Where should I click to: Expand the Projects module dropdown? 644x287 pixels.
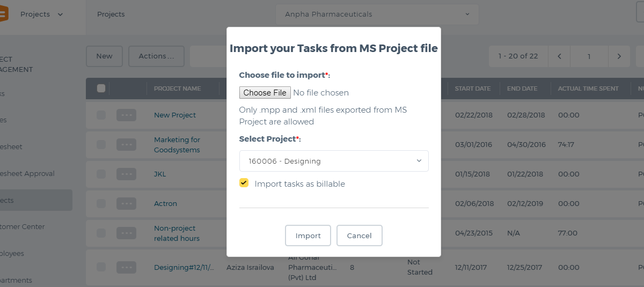(42, 14)
